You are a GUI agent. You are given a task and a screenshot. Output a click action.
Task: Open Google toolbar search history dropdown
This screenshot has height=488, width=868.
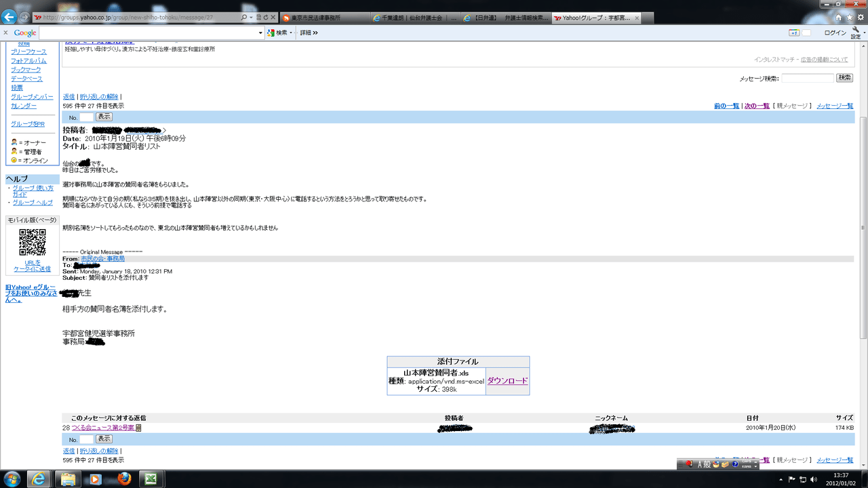[x=260, y=33]
